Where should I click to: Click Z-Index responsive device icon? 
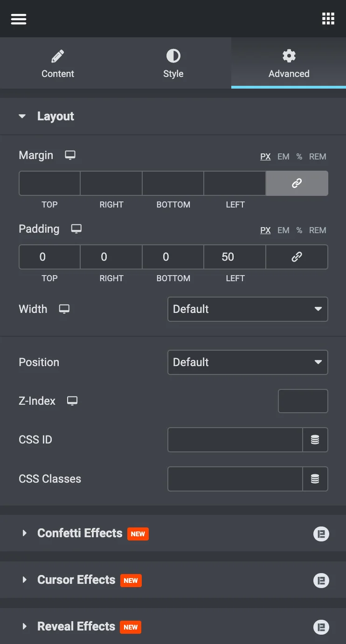point(72,401)
